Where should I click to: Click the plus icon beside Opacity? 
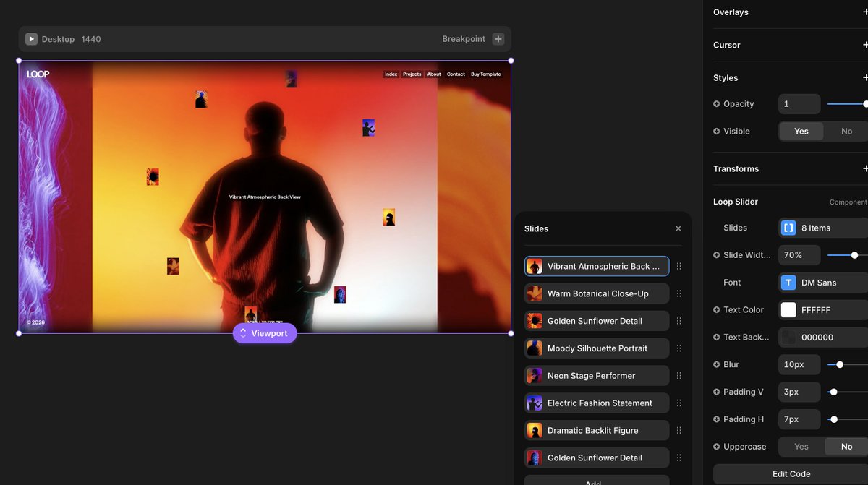click(x=717, y=104)
